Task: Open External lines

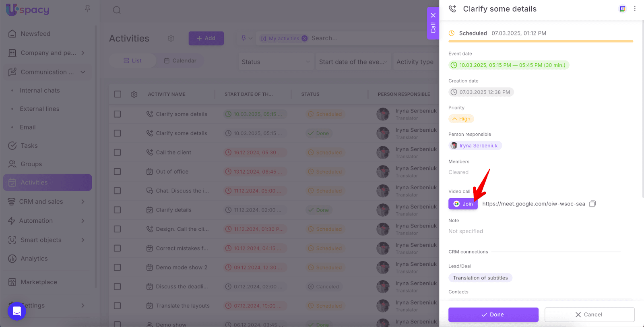Action: point(39,109)
